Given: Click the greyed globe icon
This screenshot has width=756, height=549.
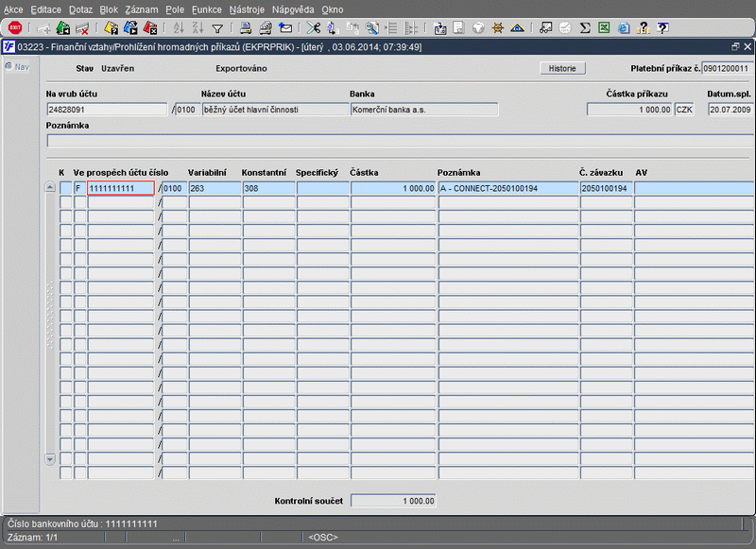Looking at the screenshot, I should point(478,28).
